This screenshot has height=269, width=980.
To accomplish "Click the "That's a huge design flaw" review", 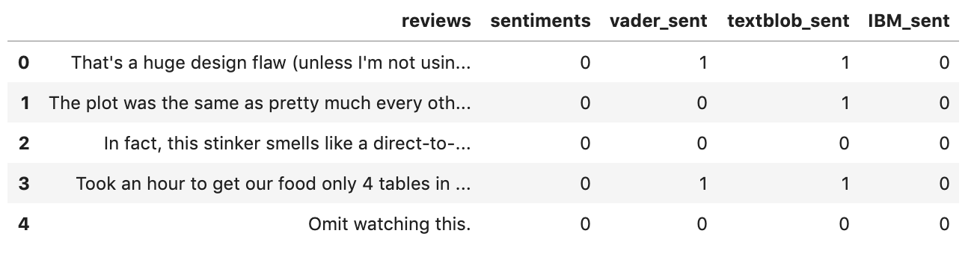I will pos(271,63).
